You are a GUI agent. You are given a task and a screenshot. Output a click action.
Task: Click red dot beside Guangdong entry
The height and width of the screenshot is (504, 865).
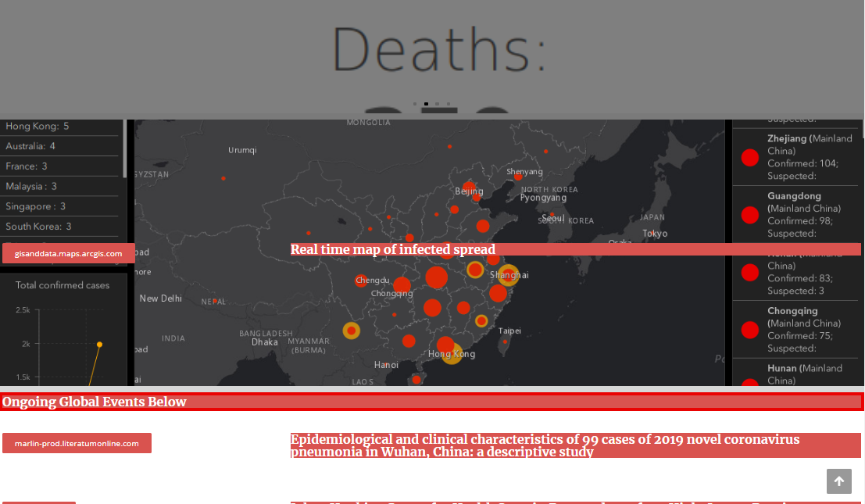[749, 215]
